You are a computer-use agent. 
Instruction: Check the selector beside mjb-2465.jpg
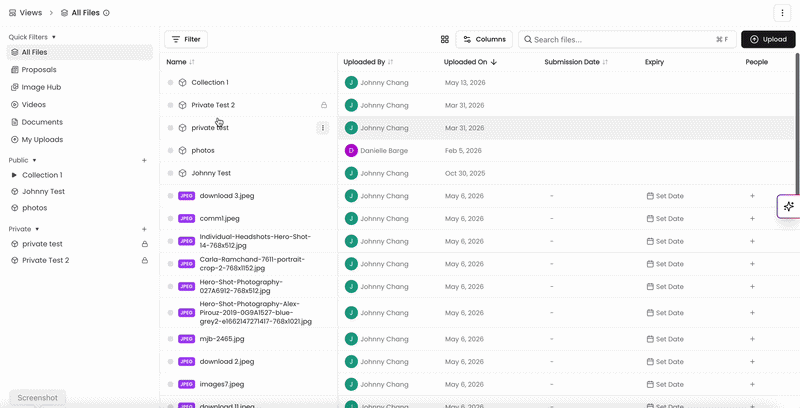170,339
